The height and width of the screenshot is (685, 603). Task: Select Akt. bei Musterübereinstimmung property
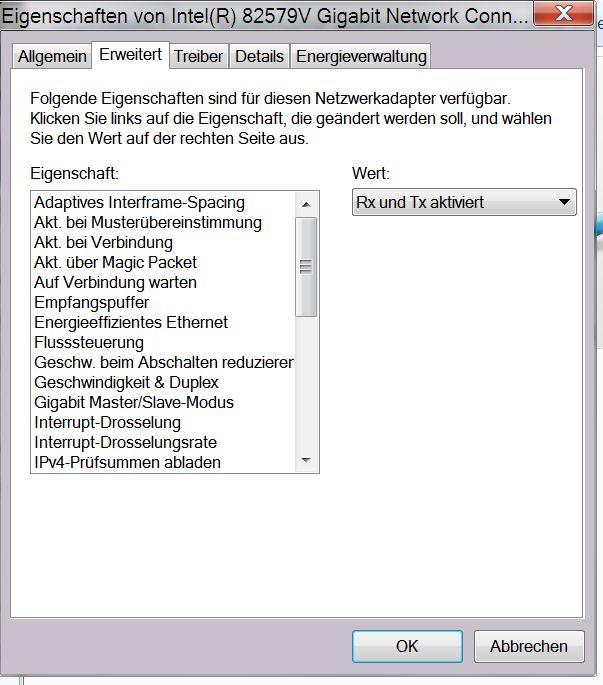point(163,222)
